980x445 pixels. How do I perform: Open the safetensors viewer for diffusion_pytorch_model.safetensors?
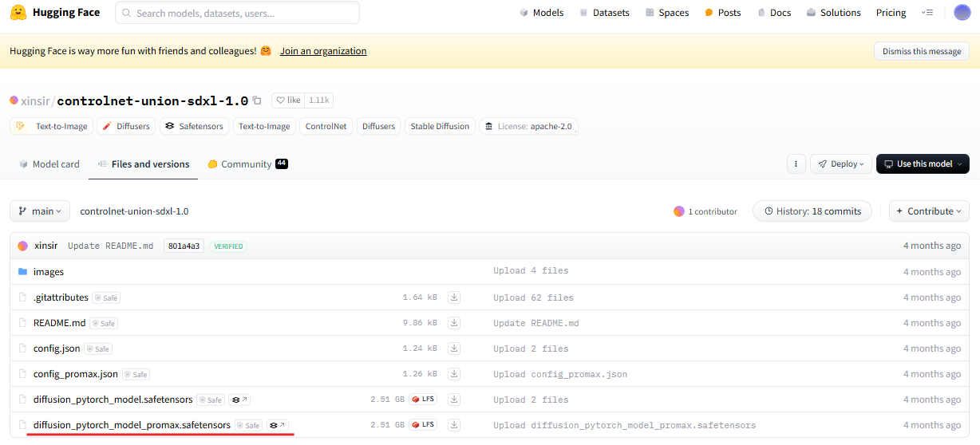coord(239,400)
